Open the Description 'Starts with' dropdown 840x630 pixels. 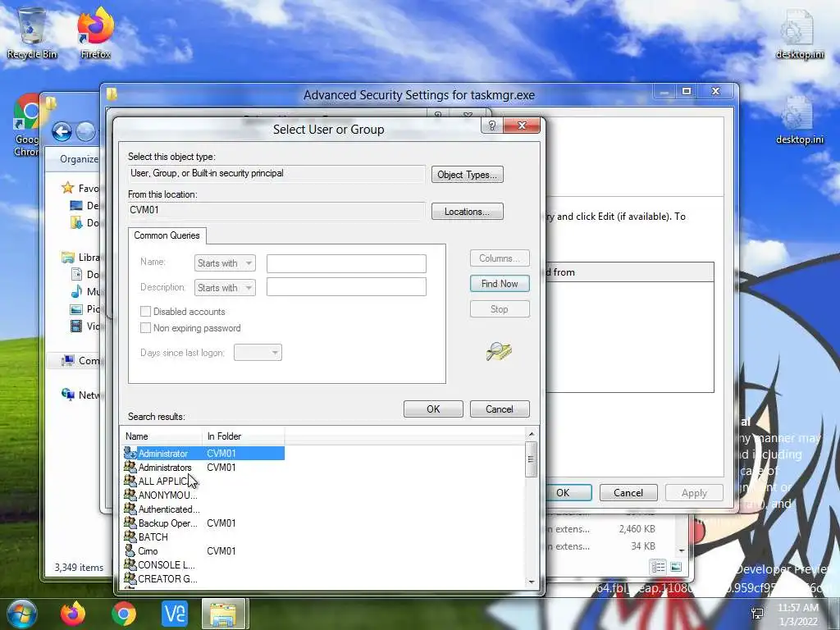click(225, 288)
